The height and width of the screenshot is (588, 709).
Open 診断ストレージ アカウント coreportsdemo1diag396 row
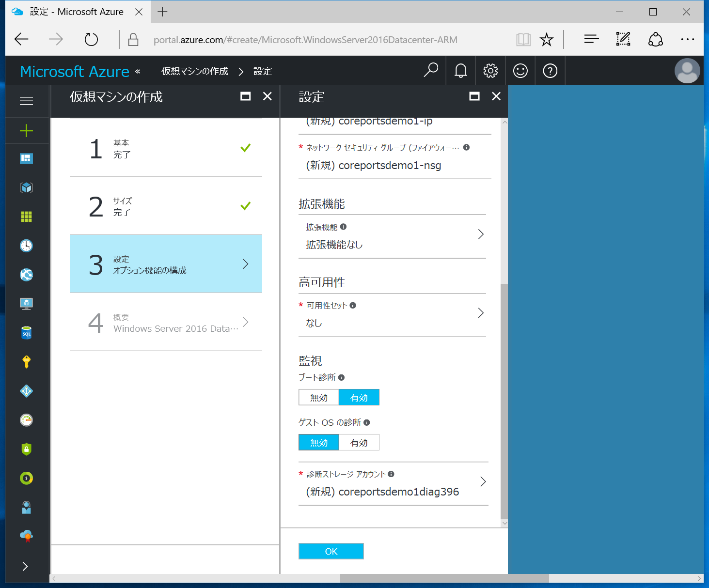[393, 483]
